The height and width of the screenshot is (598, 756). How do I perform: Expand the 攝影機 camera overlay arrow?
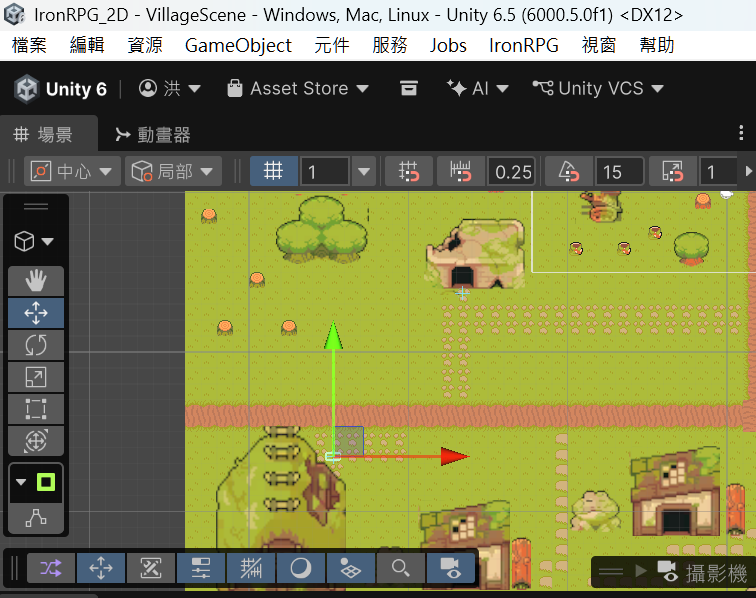(641, 572)
